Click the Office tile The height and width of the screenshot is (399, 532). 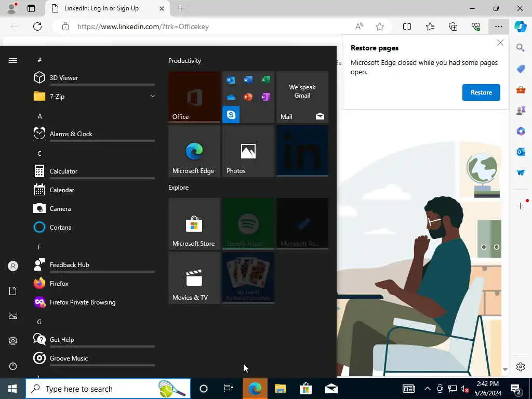(194, 97)
